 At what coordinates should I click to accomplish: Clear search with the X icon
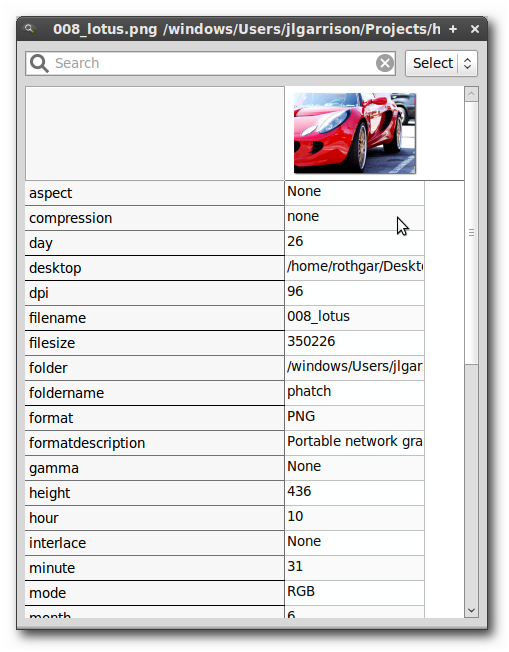coord(385,64)
